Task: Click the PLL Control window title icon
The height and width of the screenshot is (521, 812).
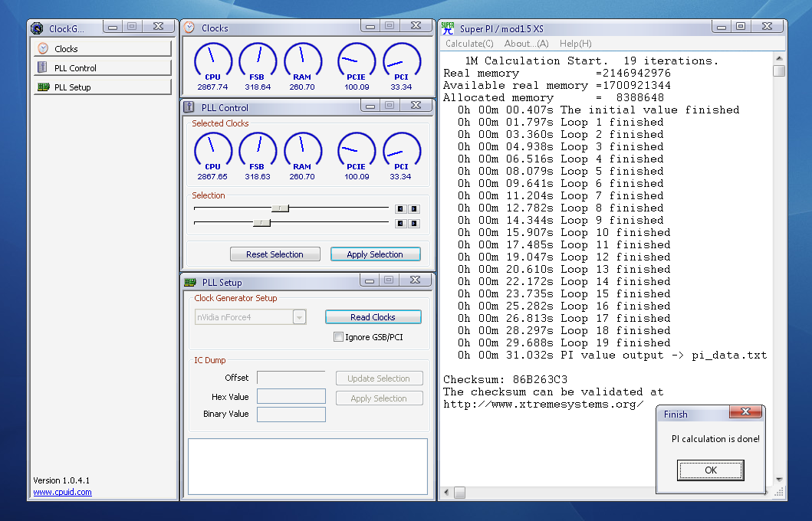Action: (189, 107)
